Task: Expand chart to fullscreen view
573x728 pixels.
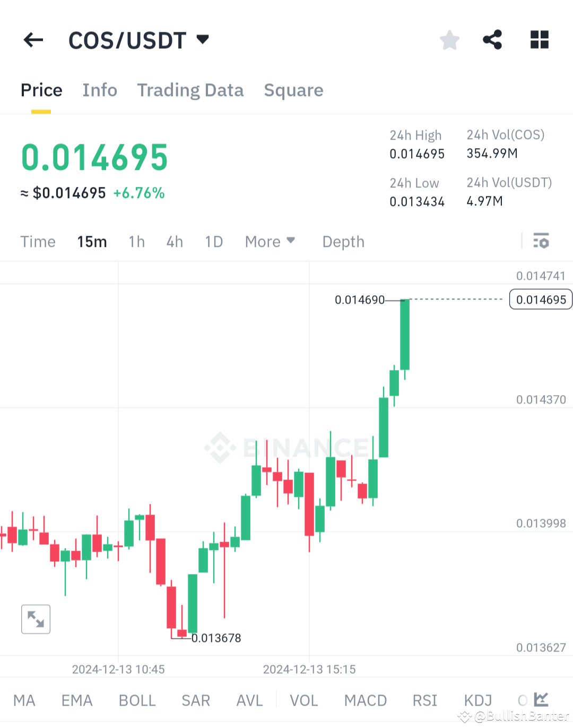Action: pyautogui.click(x=36, y=619)
